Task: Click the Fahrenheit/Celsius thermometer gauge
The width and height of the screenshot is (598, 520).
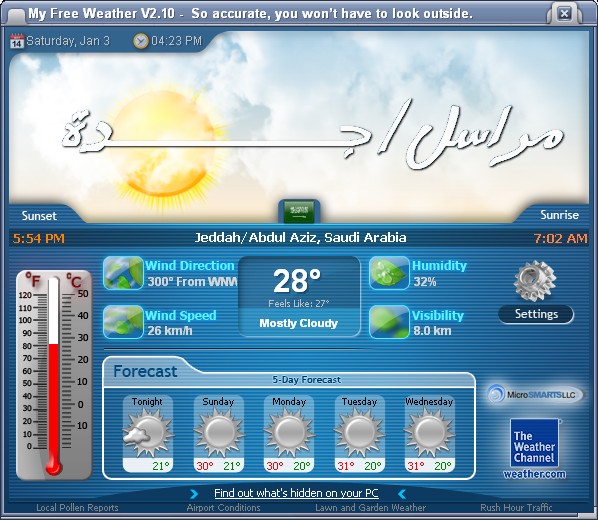Action: tap(54, 375)
